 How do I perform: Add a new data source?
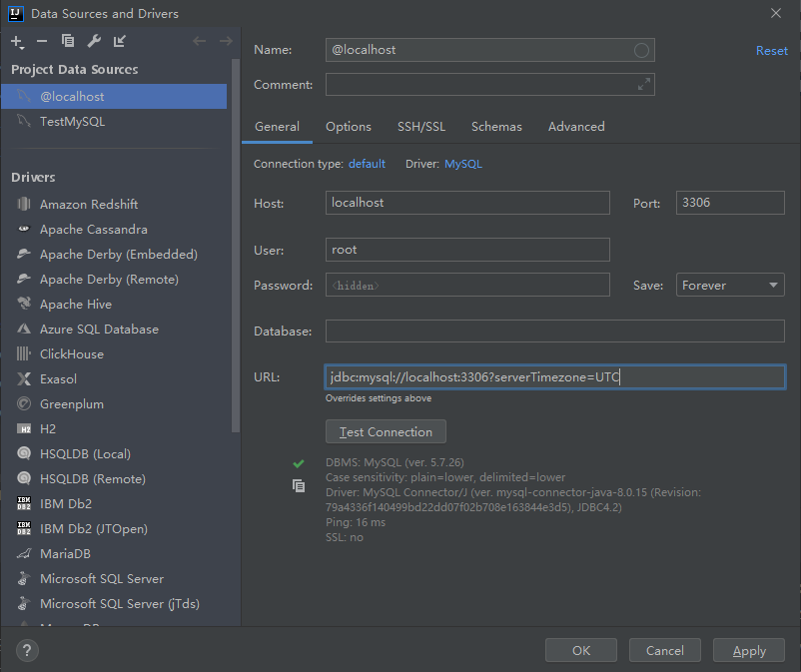tap(18, 41)
